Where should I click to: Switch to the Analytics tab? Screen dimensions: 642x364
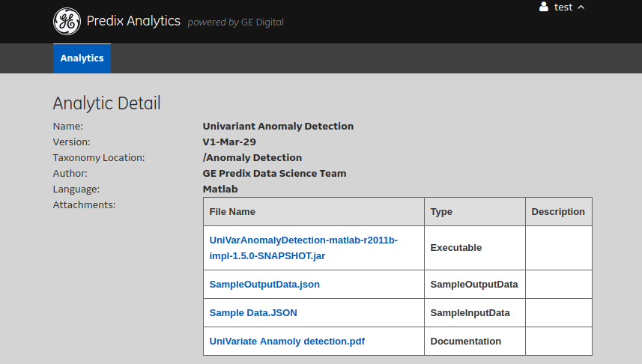click(x=82, y=58)
